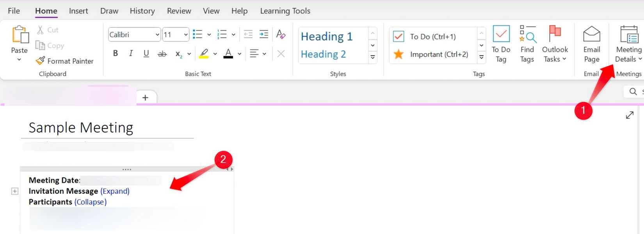Screen dimensions: 644x234
Task: Decrease the indent position
Action: pyautogui.click(x=248, y=34)
